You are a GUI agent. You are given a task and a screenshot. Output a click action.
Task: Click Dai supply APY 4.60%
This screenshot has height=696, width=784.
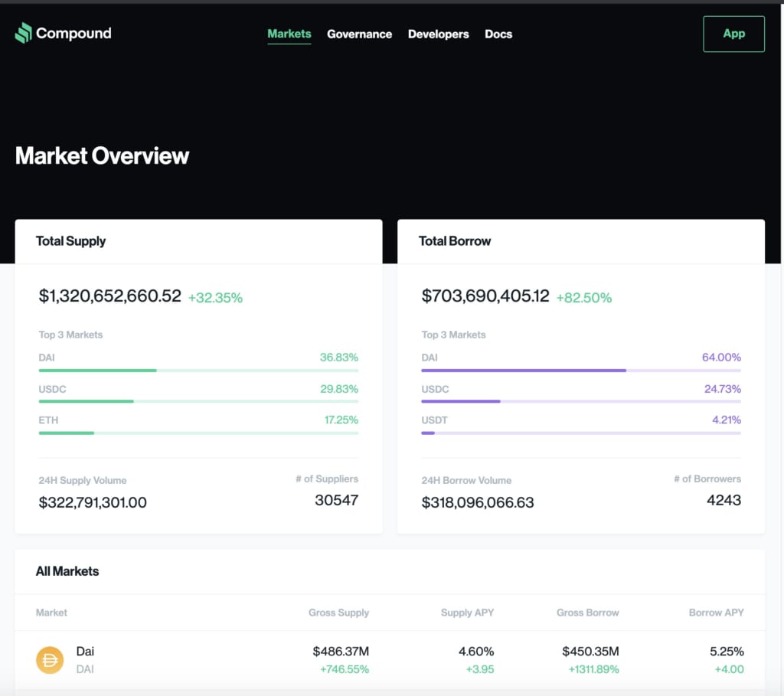click(x=476, y=652)
